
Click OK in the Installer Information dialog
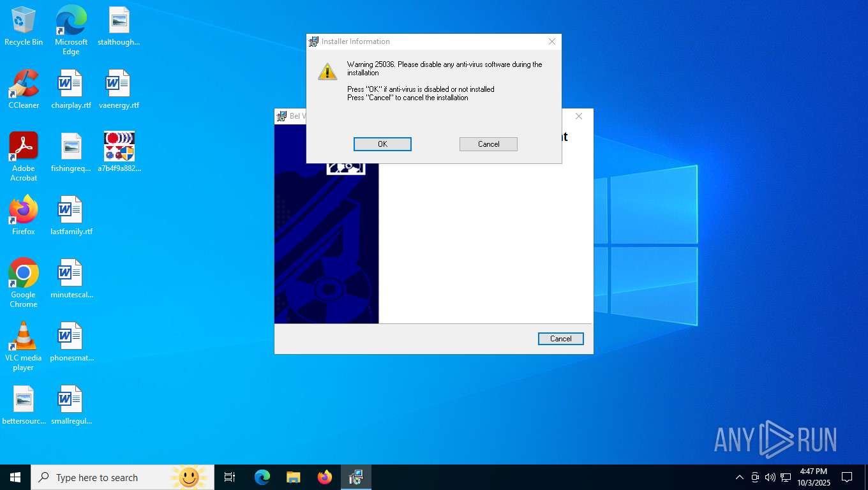click(x=382, y=144)
